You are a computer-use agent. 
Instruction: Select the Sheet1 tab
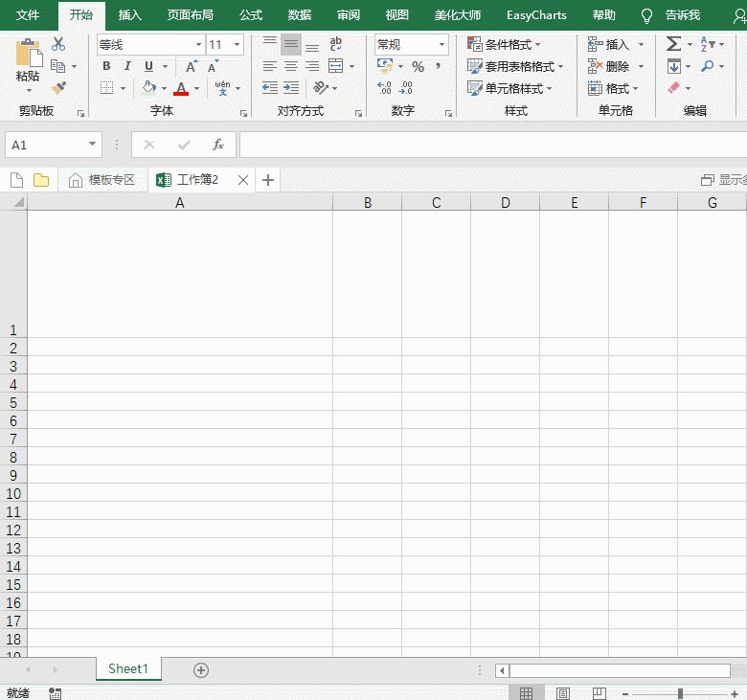pos(128,669)
